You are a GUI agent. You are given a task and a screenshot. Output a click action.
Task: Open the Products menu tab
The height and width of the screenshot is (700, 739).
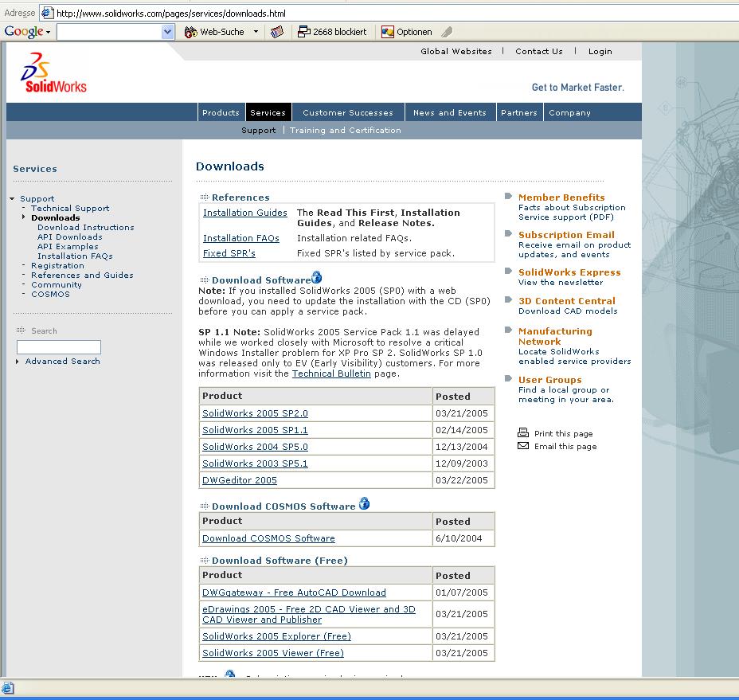tap(221, 112)
